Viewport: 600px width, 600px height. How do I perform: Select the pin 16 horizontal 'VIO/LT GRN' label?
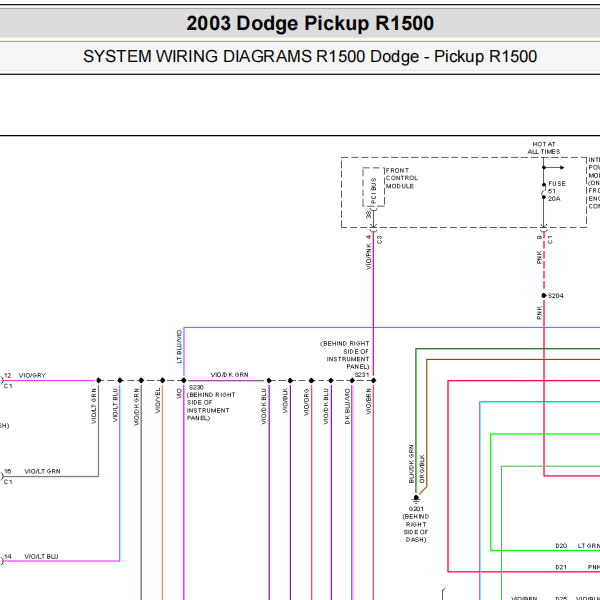click(42, 471)
